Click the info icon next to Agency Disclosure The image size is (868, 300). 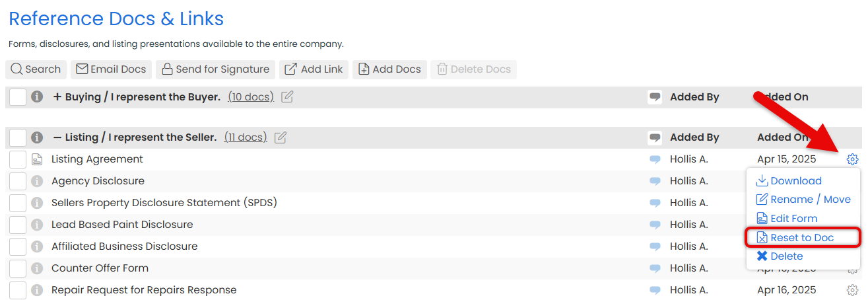point(37,181)
